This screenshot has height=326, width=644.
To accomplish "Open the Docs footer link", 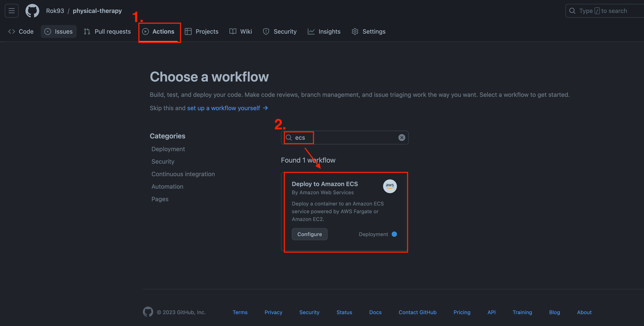I will pyautogui.click(x=375, y=312).
